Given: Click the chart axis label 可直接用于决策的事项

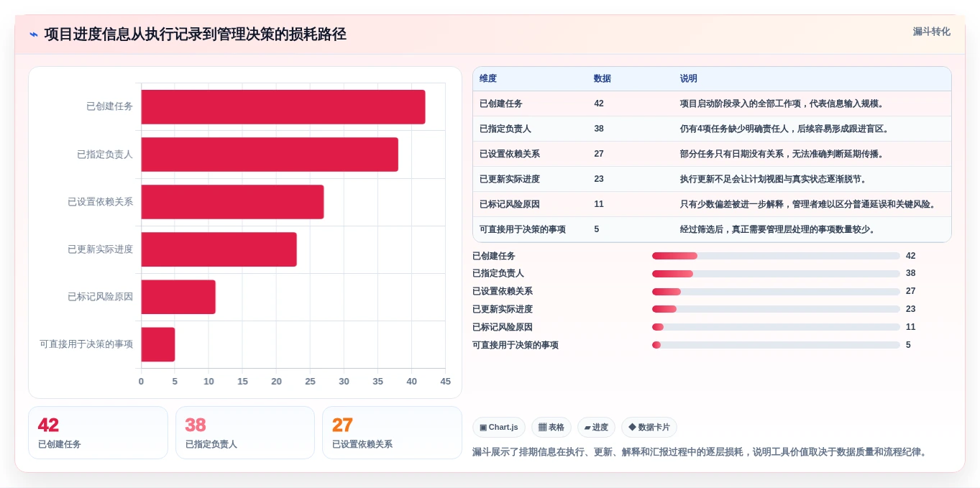Looking at the screenshot, I should pos(86,344).
